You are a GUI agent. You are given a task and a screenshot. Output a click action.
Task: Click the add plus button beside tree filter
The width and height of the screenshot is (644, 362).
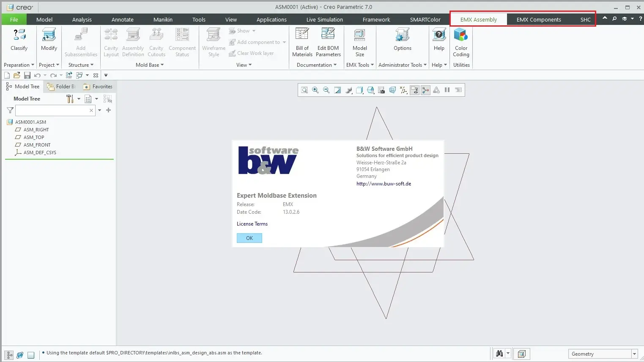tap(108, 110)
